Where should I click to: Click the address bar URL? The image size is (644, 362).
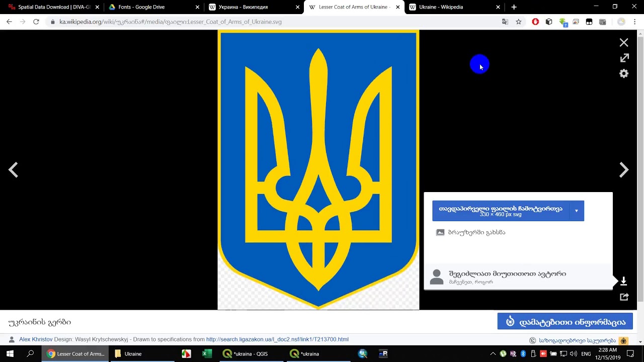(x=171, y=22)
